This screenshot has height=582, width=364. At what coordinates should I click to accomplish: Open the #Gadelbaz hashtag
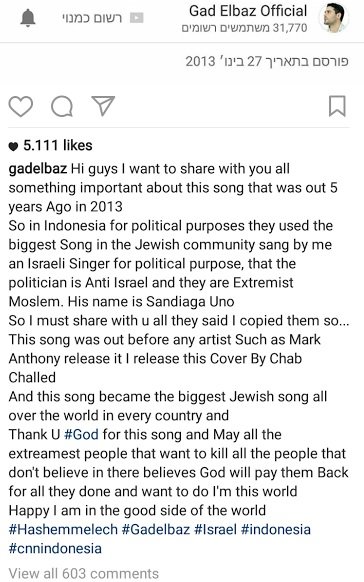[156, 529]
